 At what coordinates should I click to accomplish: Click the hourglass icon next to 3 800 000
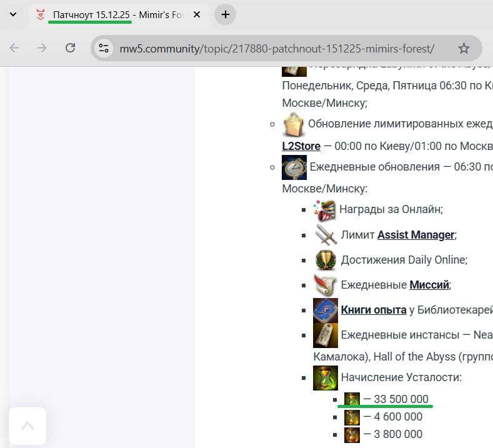click(x=352, y=435)
